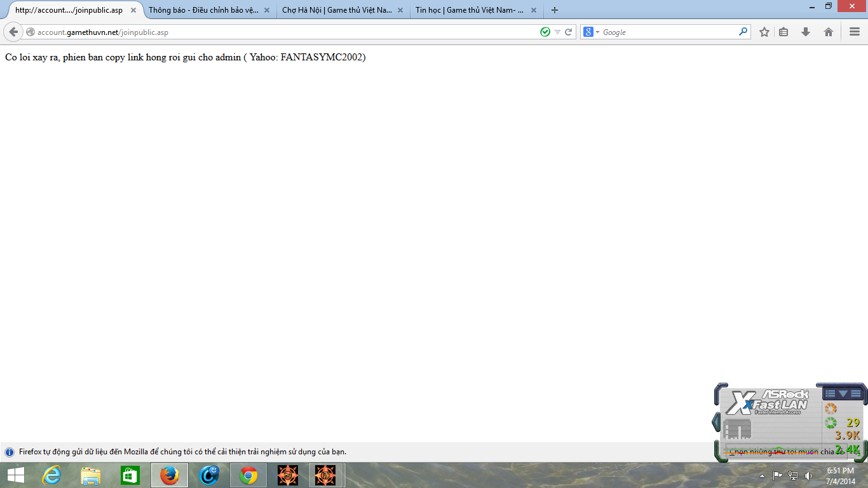Show the bookmarks list icon
This screenshot has height=488, width=868.
[x=784, y=32]
